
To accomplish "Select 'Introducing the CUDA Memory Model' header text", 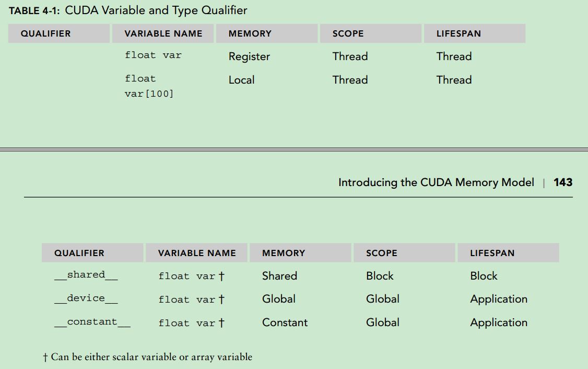I will 436,182.
